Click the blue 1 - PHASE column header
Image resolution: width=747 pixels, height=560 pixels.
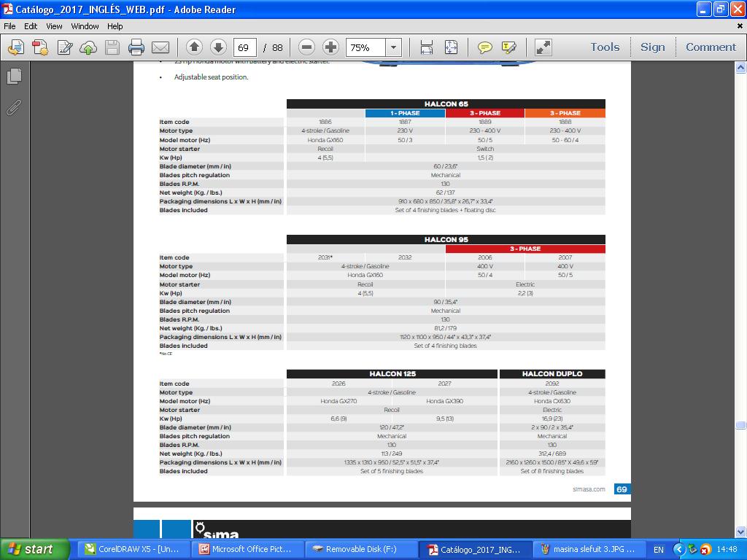click(406, 113)
